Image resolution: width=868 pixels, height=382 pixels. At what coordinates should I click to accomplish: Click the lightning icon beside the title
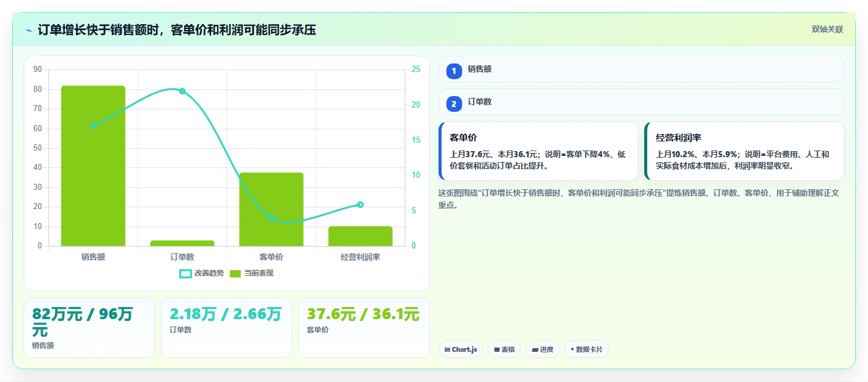coord(29,30)
